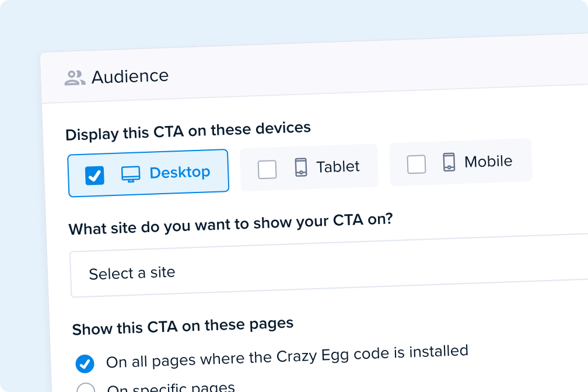This screenshot has height=392, width=588.
Task: Click the Audience section title
Action: tap(130, 76)
